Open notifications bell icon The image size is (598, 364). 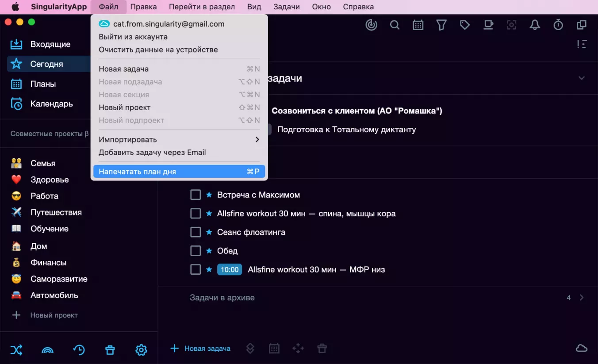(535, 25)
